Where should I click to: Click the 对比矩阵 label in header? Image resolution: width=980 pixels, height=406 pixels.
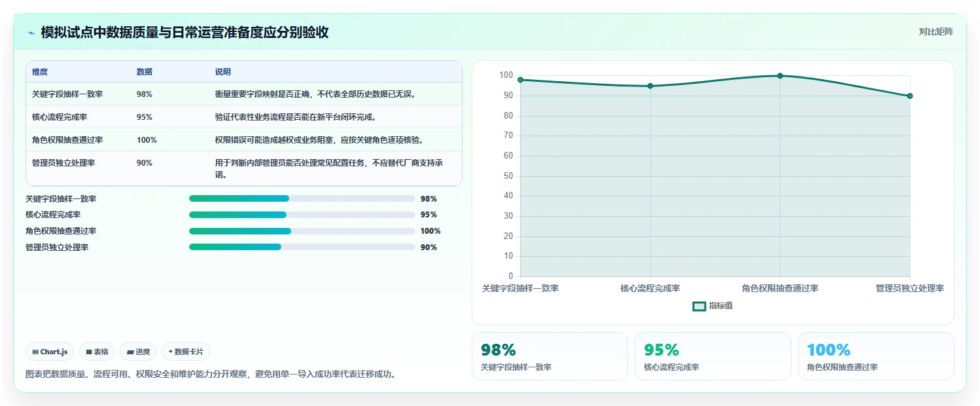(936, 31)
